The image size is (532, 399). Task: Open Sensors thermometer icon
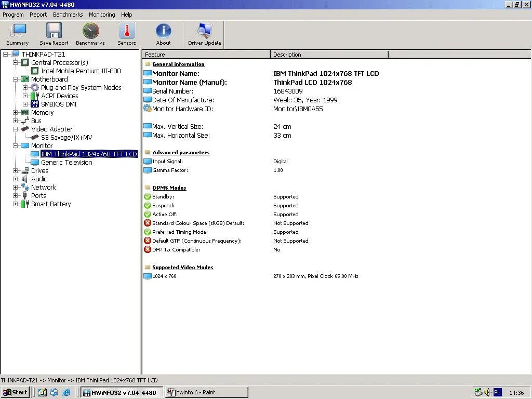tap(127, 31)
